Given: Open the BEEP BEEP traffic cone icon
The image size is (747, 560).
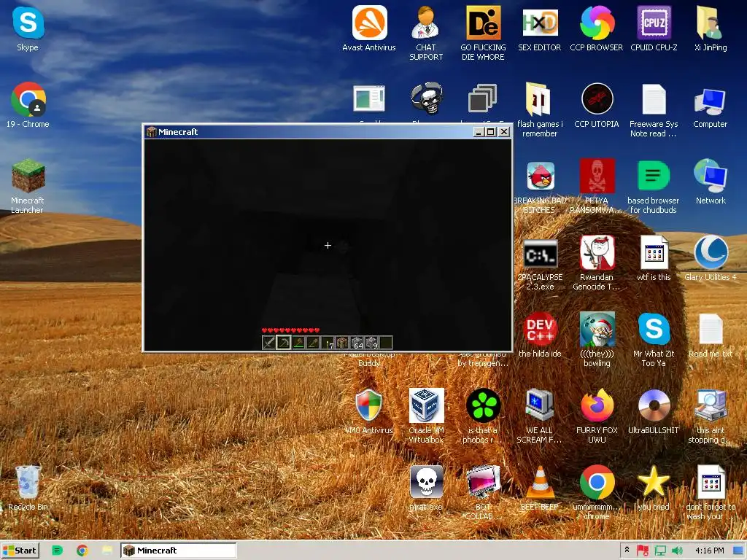Looking at the screenshot, I should coord(540,488).
